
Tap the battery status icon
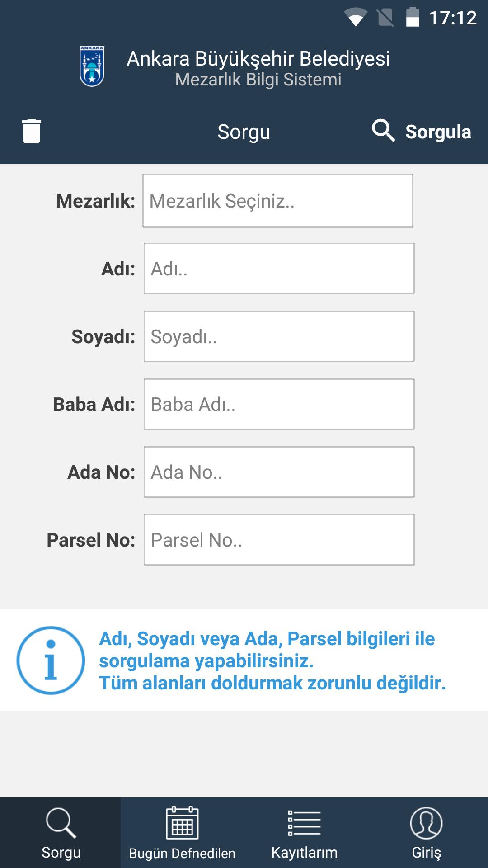413,17
